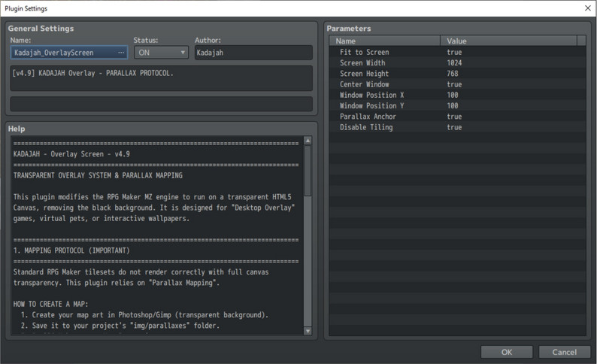Click the plugin description text box
597x364 pixels.
pyautogui.click(x=161, y=78)
